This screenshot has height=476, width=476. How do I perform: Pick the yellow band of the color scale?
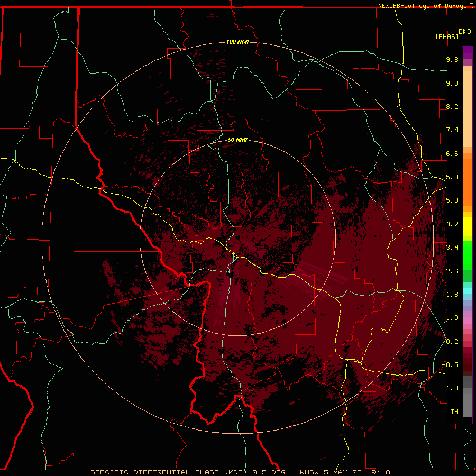pyautogui.click(x=467, y=226)
